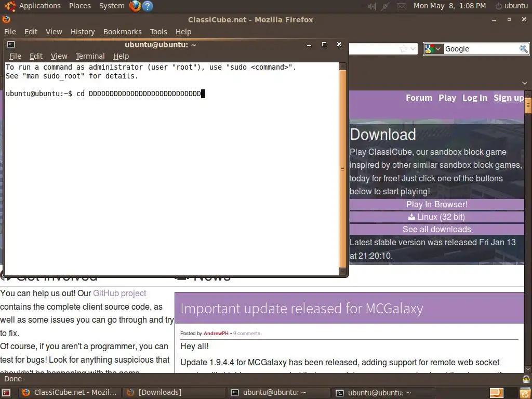This screenshot has height=399, width=532.
Task: Click the volume icon in the top panel
Action: pos(372,6)
